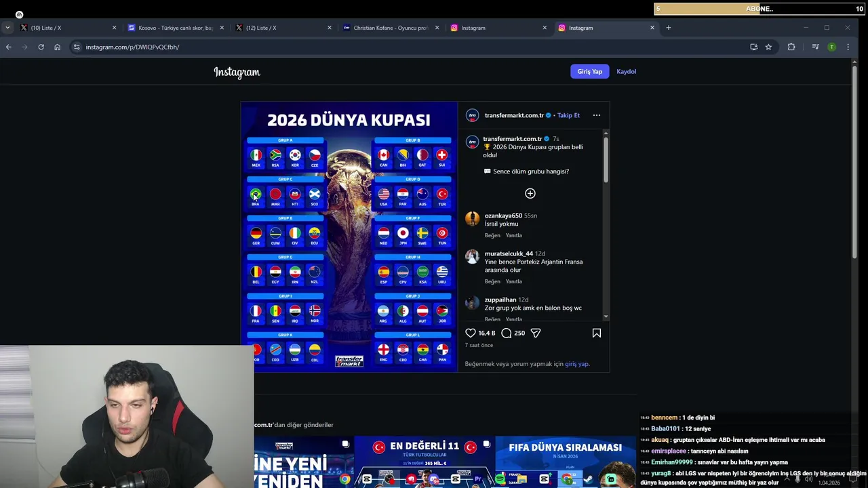Close the Christian Kofane tab
868x488 pixels.
[x=437, y=28]
